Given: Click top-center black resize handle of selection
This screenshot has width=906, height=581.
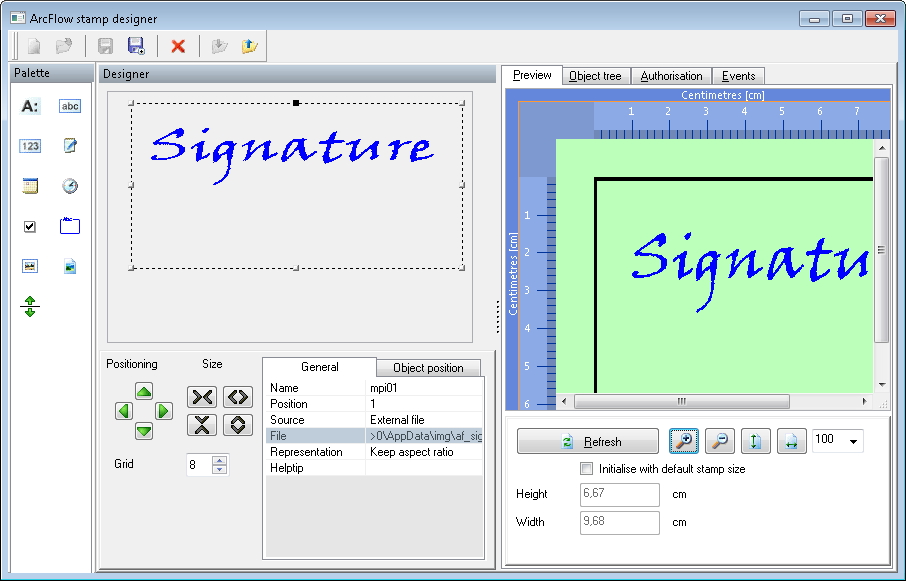Looking at the screenshot, I should 296,103.
